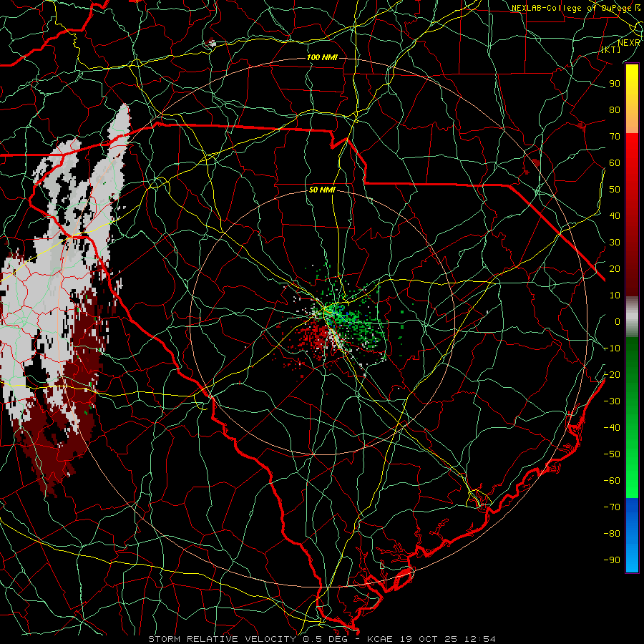Click the 30 value on velocity scale
The image size is (644, 644).
coord(615,243)
